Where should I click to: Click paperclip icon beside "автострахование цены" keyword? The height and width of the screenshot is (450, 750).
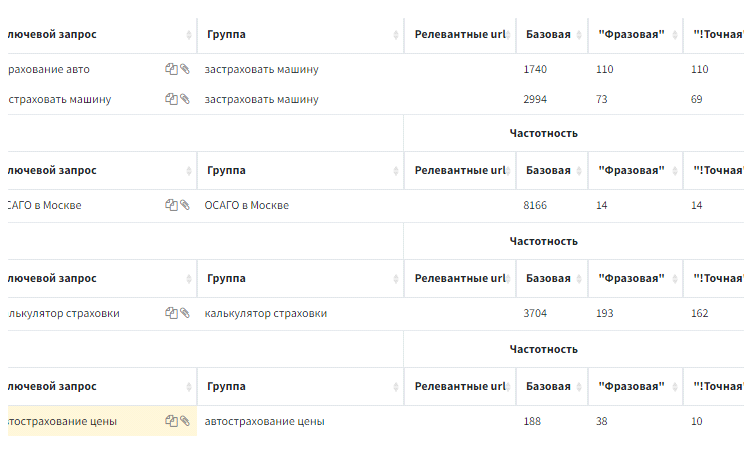184,421
